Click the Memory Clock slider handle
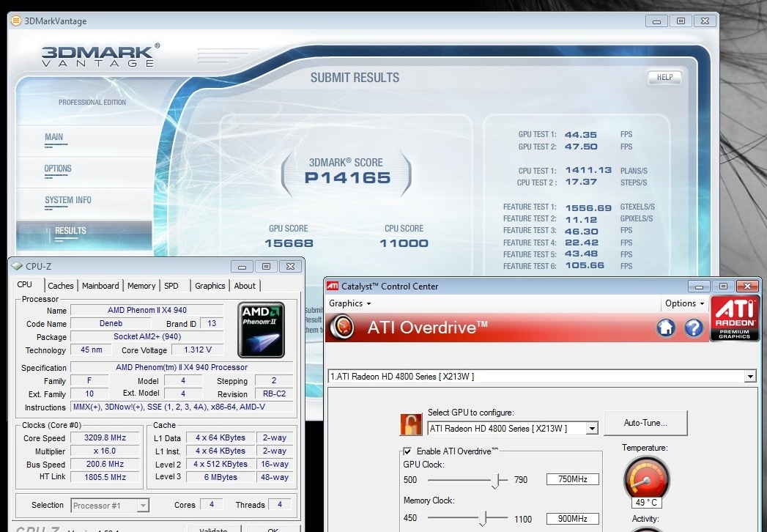 tap(483, 518)
